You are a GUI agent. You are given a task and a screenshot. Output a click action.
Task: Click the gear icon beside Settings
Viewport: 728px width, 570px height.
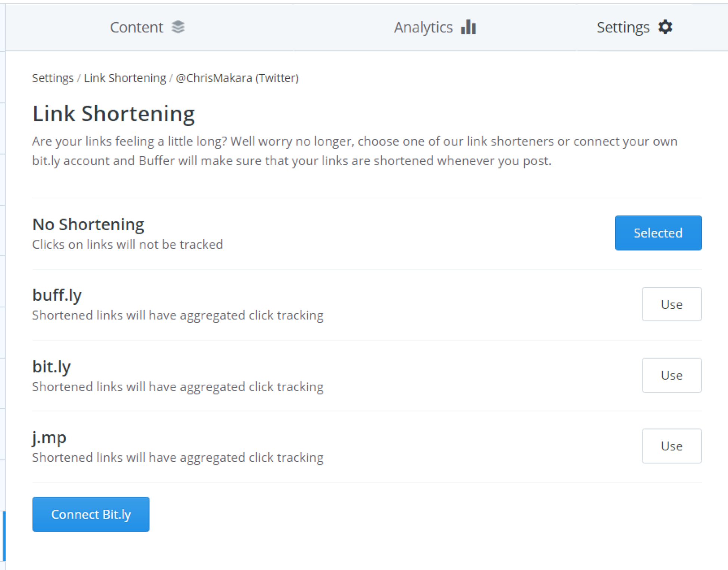click(x=665, y=27)
